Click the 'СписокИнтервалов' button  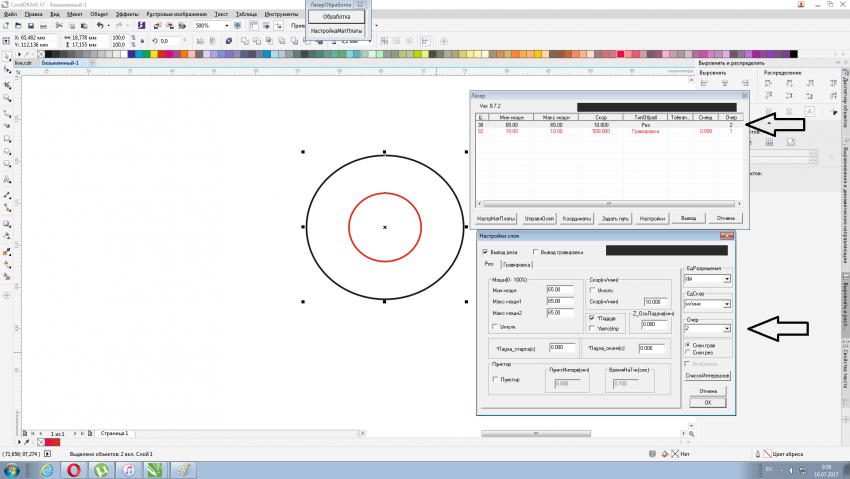(x=708, y=376)
